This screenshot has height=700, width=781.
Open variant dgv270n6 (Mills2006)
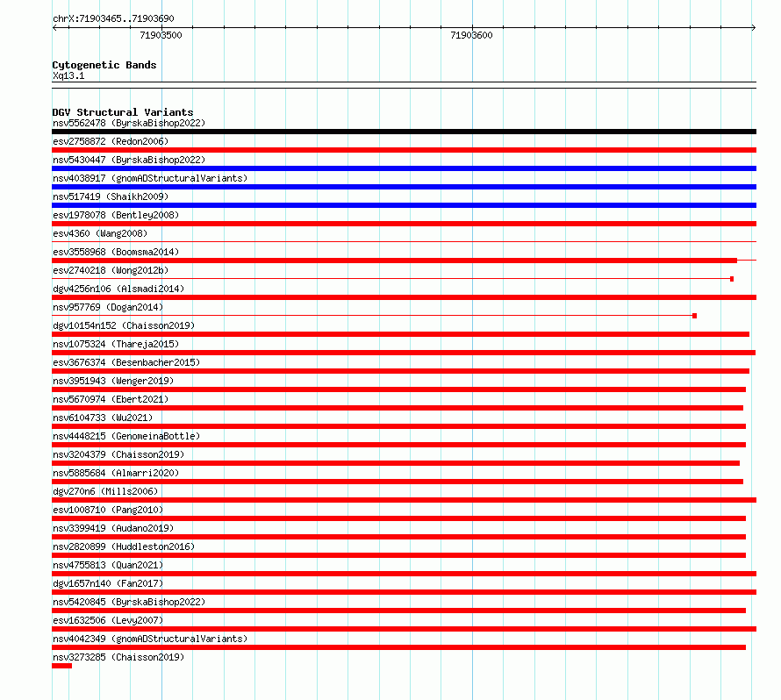pyautogui.click(x=105, y=491)
